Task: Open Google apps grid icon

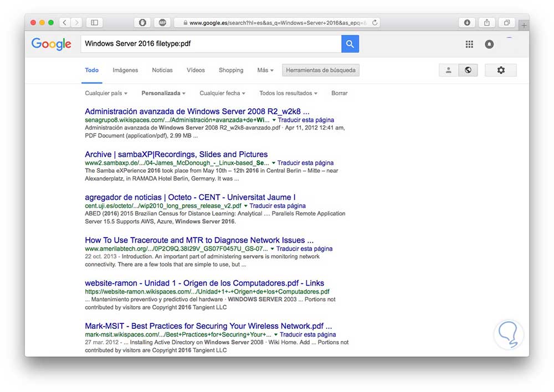Action: [469, 44]
